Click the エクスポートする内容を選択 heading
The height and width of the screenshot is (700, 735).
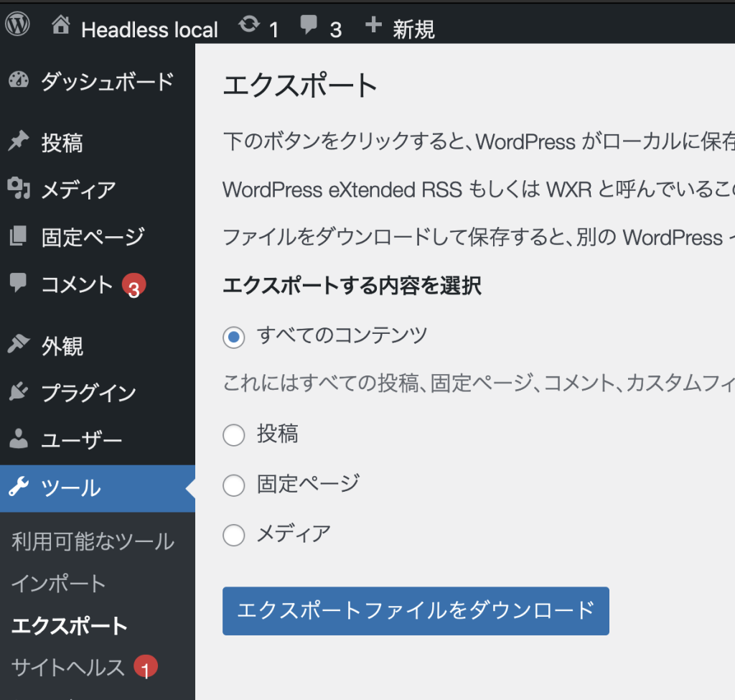tap(352, 286)
